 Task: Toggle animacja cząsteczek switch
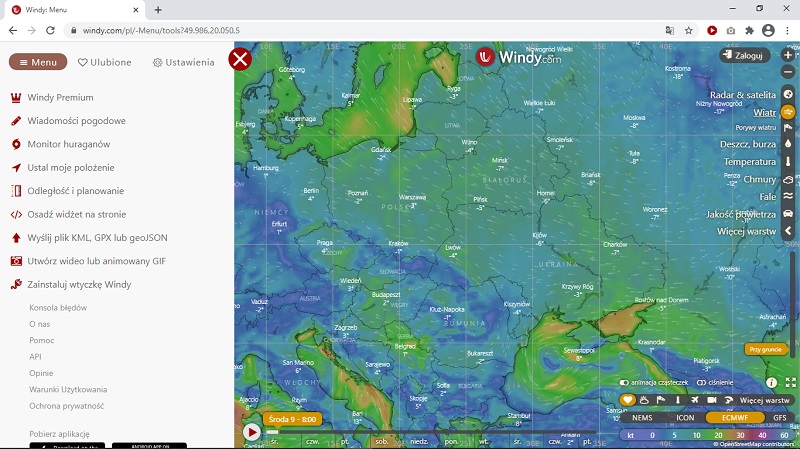(x=623, y=383)
